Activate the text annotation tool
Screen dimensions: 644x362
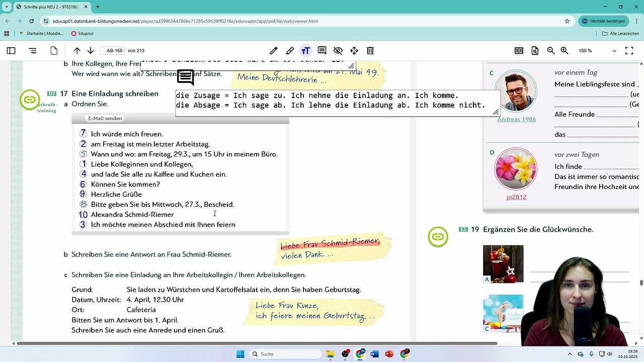coord(305,51)
